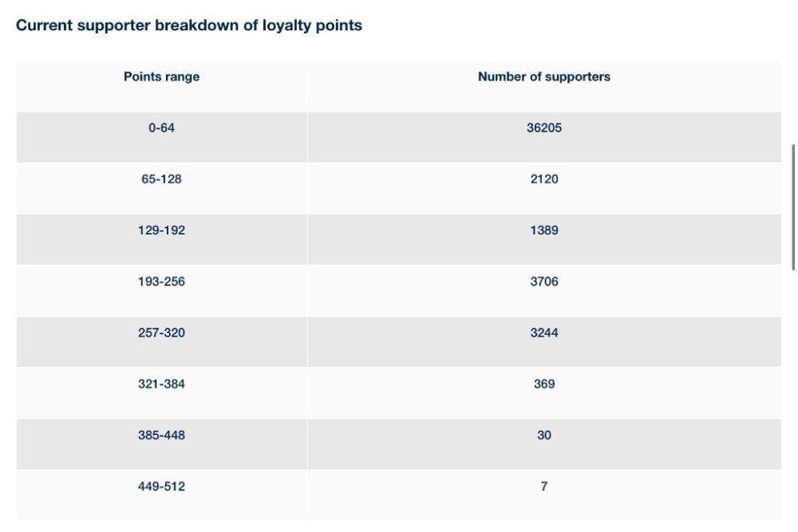Click the 'Number of supporters' column header
This screenshot has height=532, width=798.
coord(544,77)
